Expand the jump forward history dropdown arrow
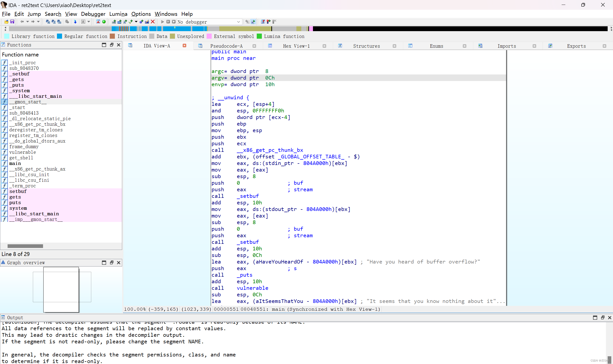Image resolution: width=613 pixels, height=364 pixels. coord(38,22)
